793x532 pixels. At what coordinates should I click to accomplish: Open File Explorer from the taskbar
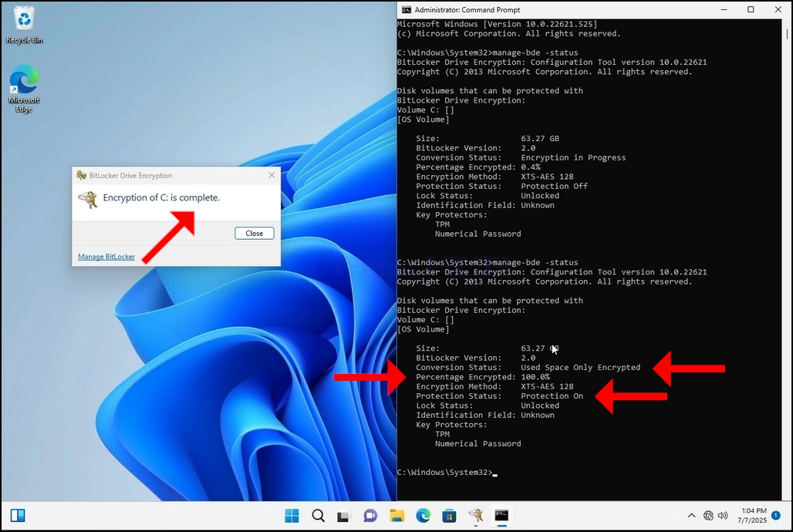tap(397, 515)
